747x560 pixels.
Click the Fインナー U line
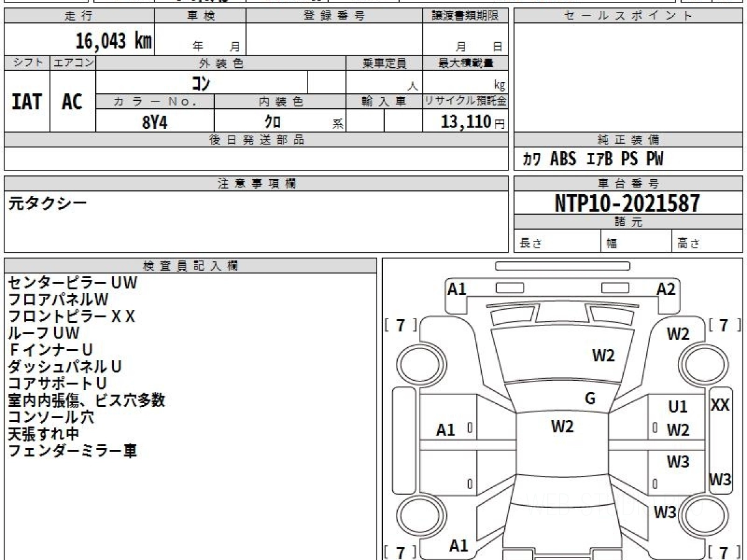[x=50, y=350]
